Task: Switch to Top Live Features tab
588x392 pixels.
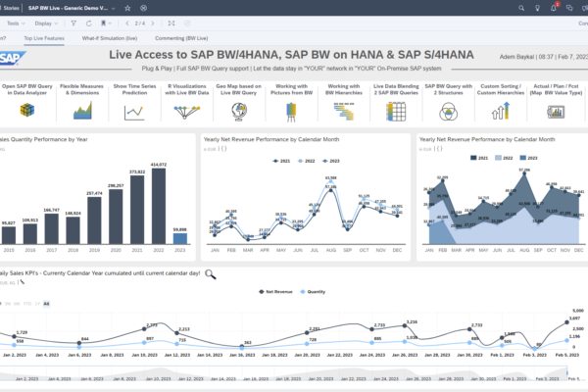Action: pos(44,38)
